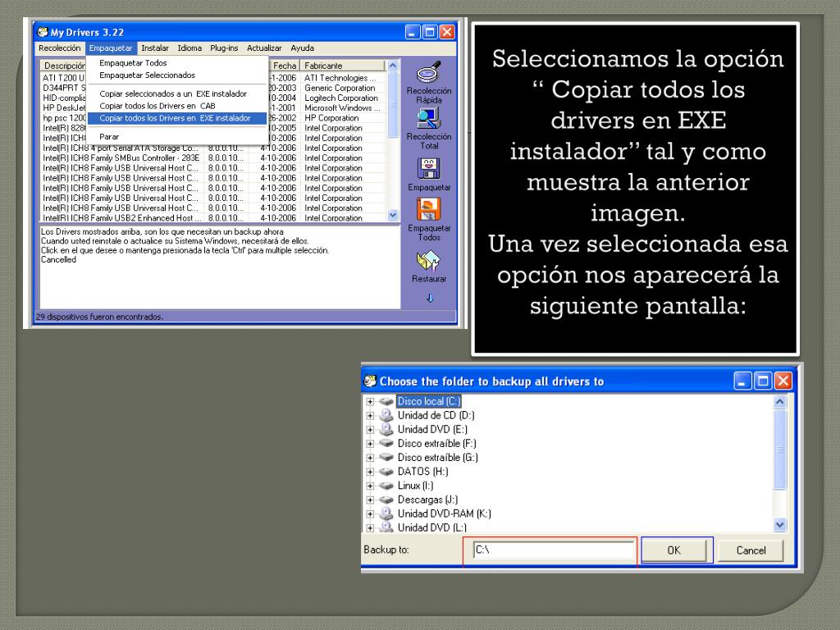Screen dimensions: 840x630
Task: Click the Backup to path input field
Action: click(554, 550)
